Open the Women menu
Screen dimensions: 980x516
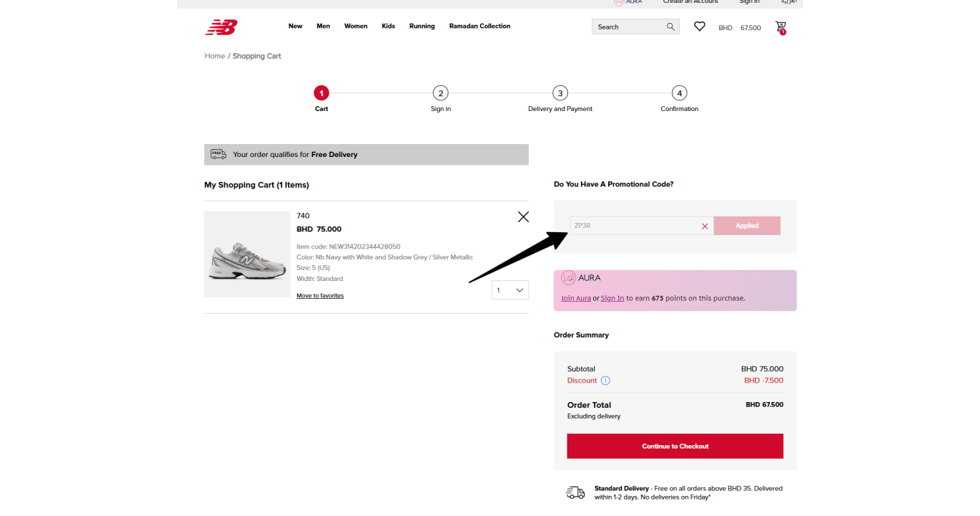(355, 27)
